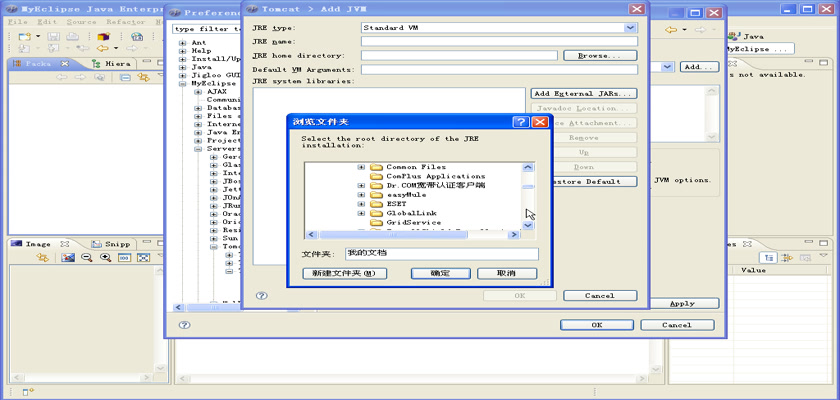Click the Apply button in Preferences
The image size is (840, 400).
pos(682,304)
